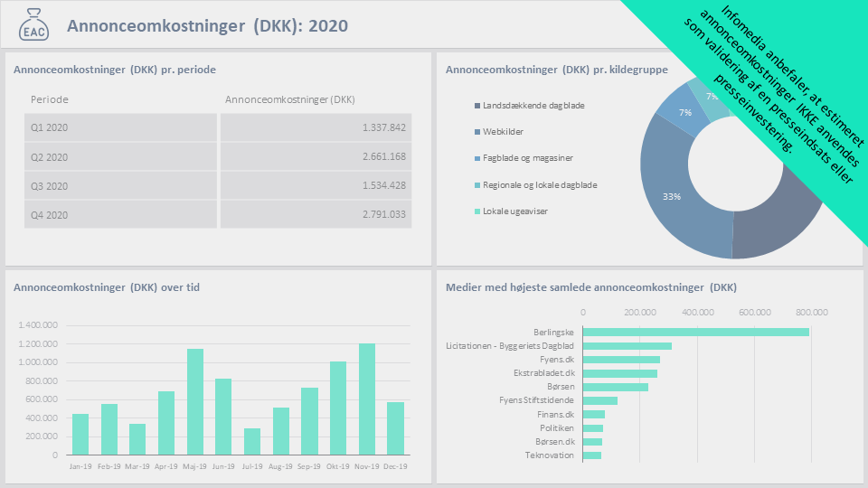Click the Jul-19 bar in chart
The image size is (868, 488).
pyautogui.click(x=252, y=442)
